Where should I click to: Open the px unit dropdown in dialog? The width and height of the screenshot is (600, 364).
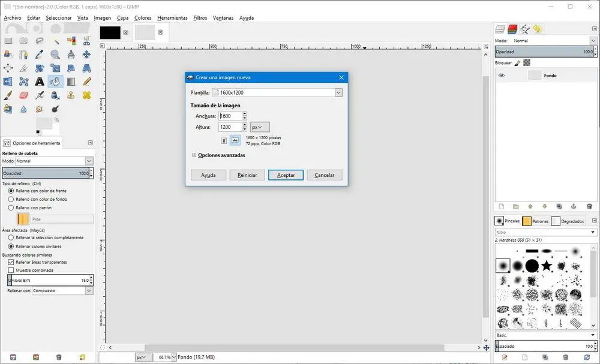point(260,127)
